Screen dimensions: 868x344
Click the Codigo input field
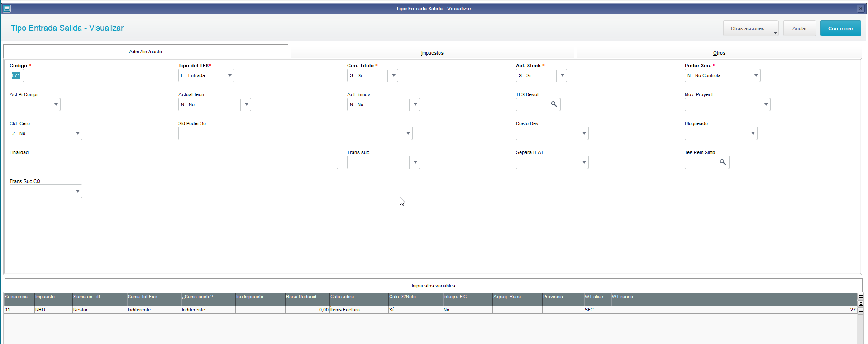[x=17, y=75]
